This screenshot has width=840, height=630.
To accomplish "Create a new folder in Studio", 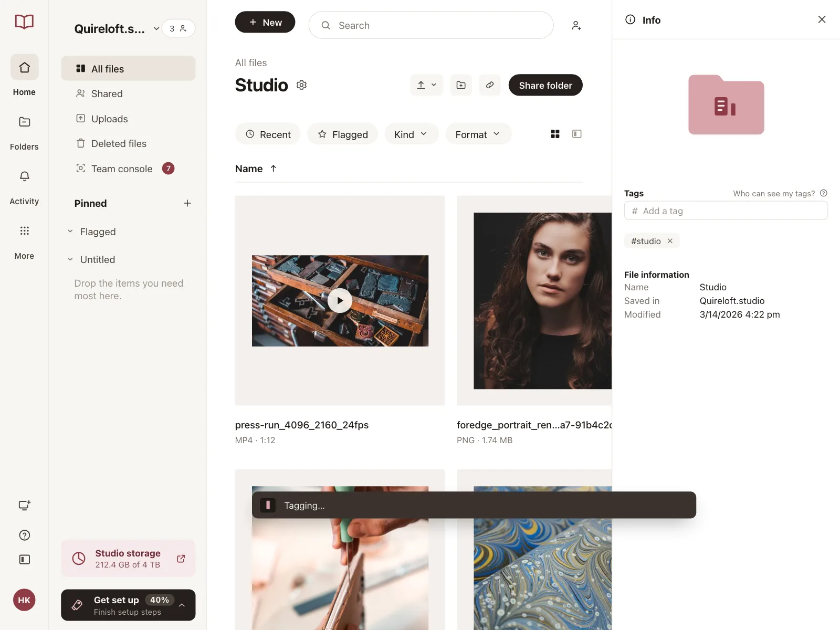I will pos(461,85).
